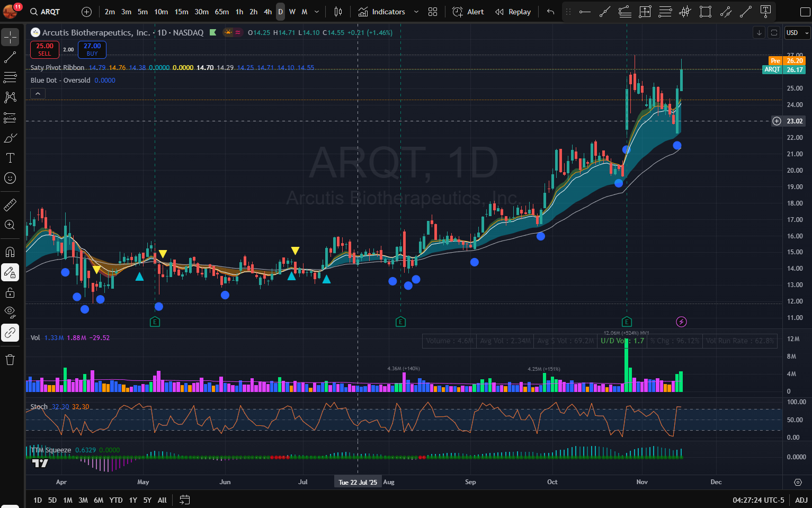Click the Stoch indicator label
The image size is (812, 508).
click(39, 407)
